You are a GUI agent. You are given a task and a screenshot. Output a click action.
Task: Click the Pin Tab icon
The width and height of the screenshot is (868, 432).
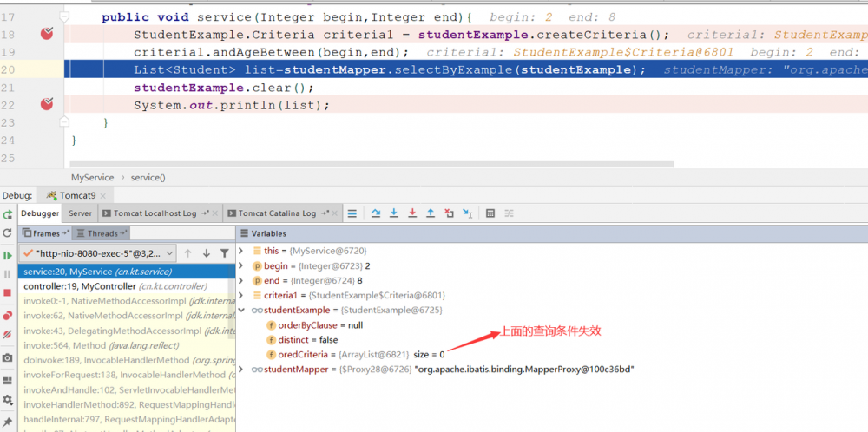[x=7, y=422]
